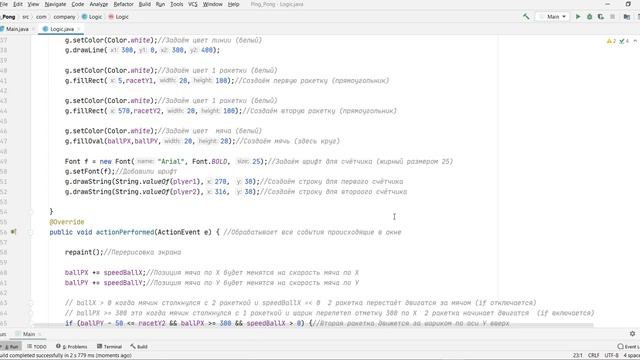Open the Project Structure folder icon
Screen dimensions: 640x360
point(627,17)
